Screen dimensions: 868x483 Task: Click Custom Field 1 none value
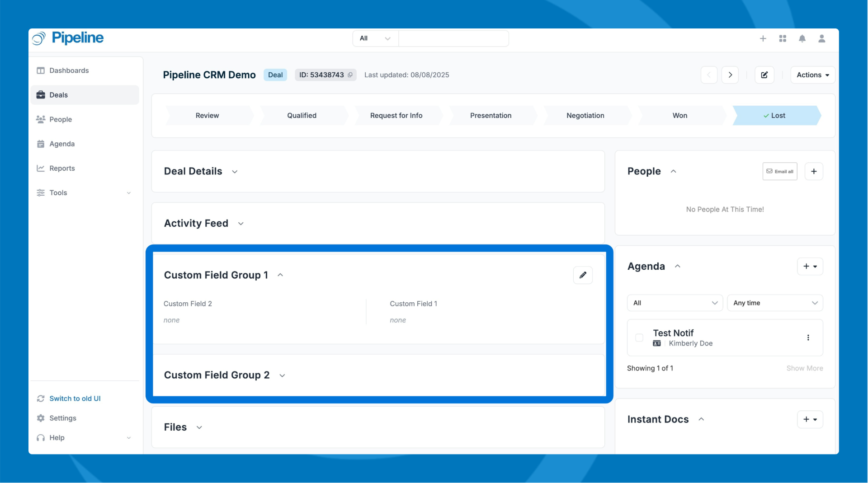coord(398,320)
